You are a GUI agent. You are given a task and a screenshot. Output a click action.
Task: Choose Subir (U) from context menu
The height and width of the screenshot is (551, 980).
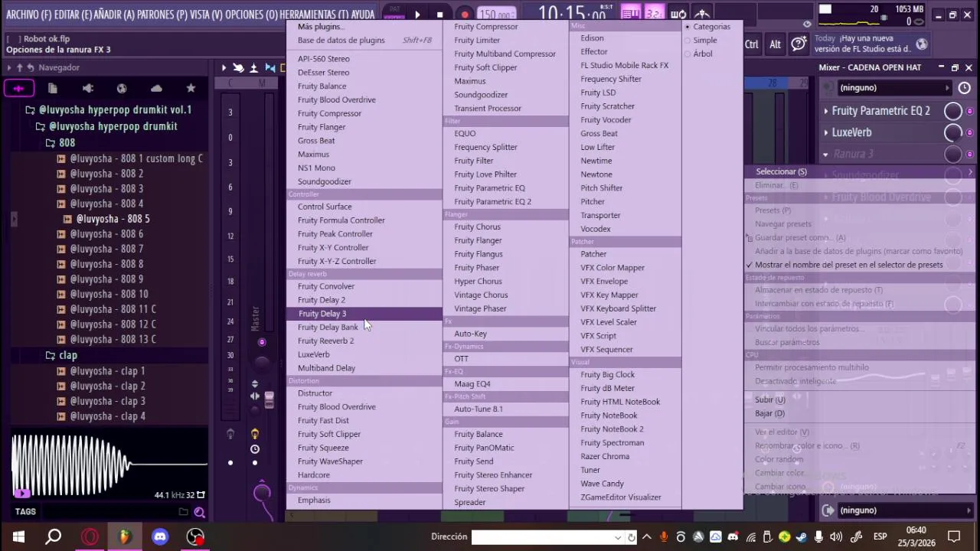point(770,400)
